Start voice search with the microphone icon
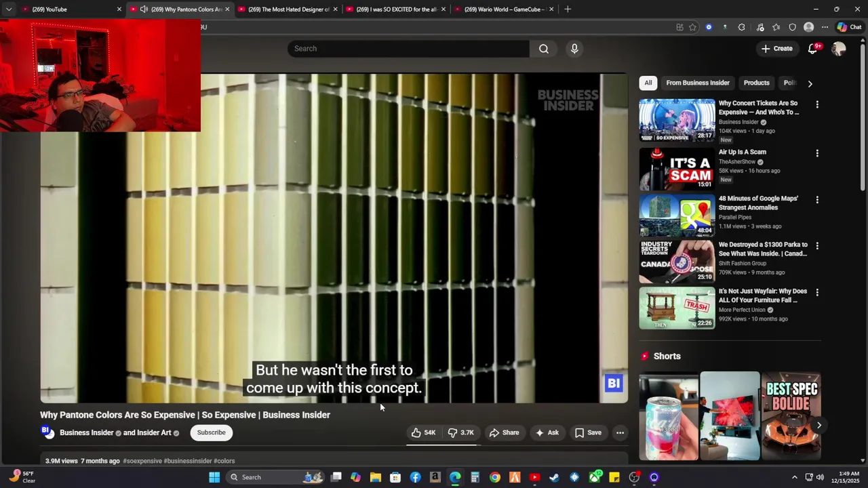Viewport: 868px width, 488px height. pos(574,49)
